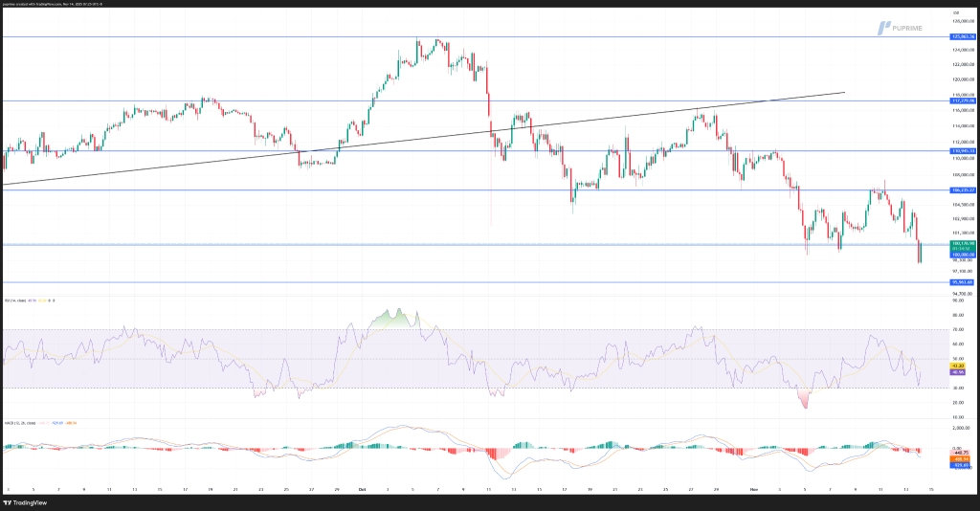
Task: Click the red oversold RSI dip area
Action: [805, 398]
